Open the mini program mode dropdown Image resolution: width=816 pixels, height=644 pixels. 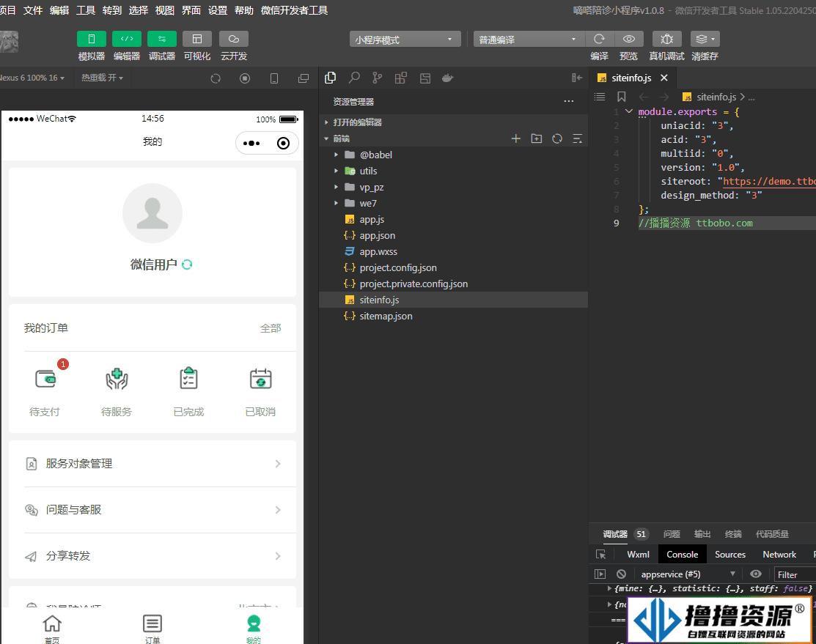click(405, 40)
